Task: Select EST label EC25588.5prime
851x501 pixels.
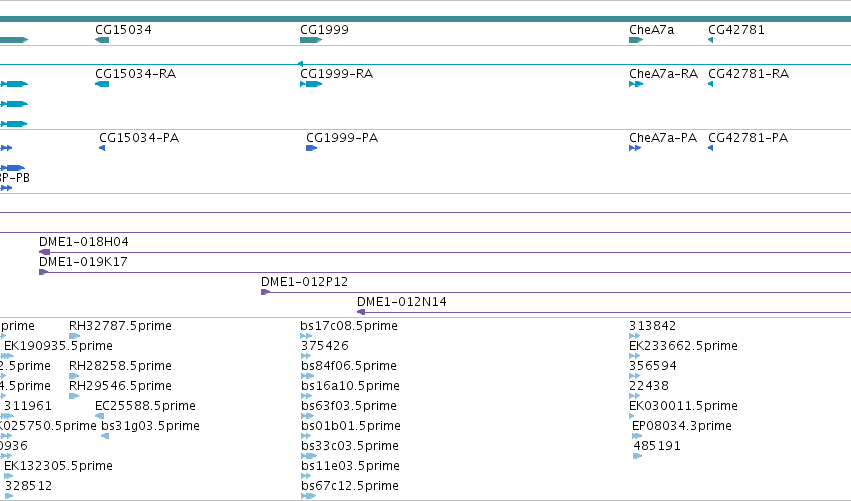Action: click(145, 406)
